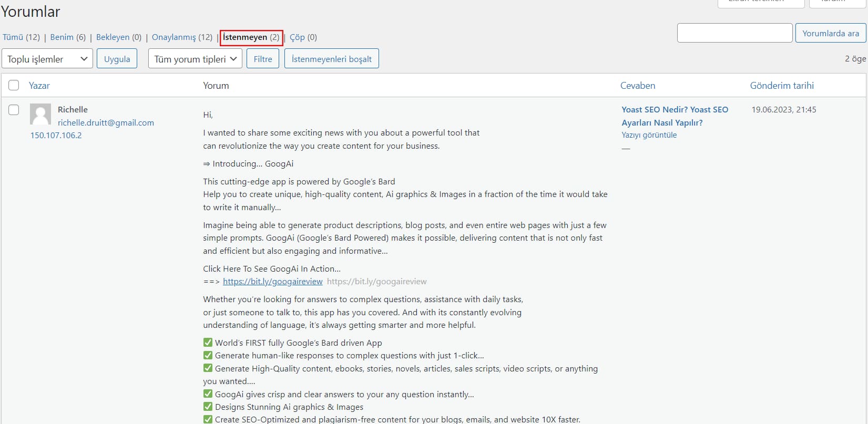Click the Filtre button
868x424 pixels.
(x=263, y=58)
